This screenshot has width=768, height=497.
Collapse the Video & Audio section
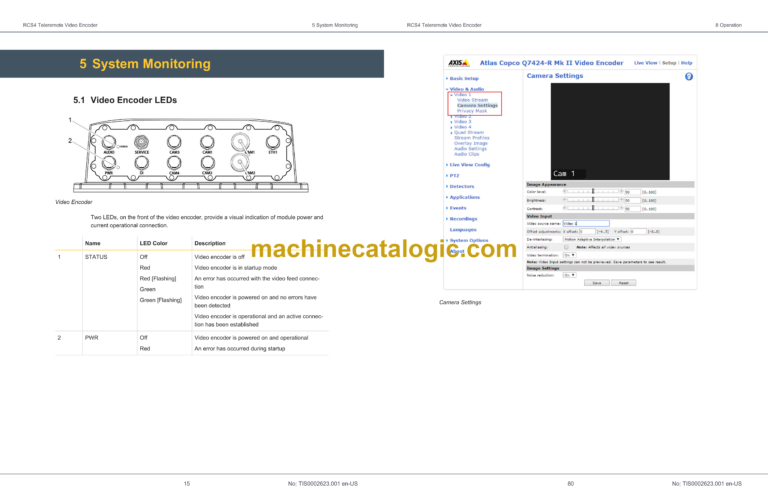click(x=466, y=89)
